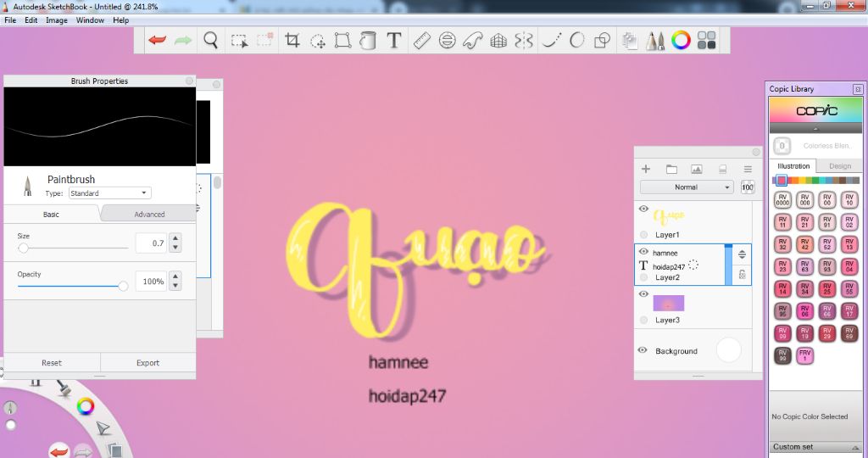Open the brush Type Standard dropdown
The width and height of the screenshot is (868, 458).
click(109, 193)
